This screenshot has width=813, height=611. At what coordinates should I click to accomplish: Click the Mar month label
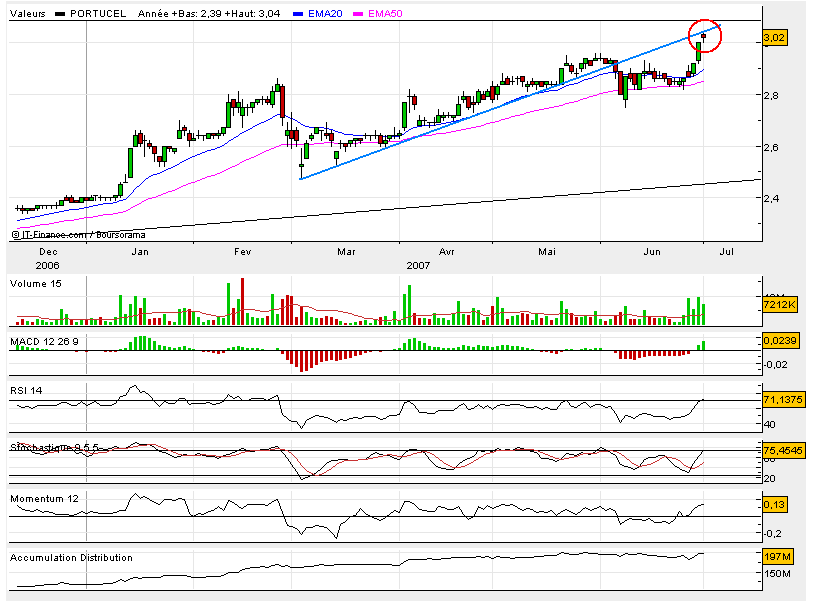tap(346, 252)
